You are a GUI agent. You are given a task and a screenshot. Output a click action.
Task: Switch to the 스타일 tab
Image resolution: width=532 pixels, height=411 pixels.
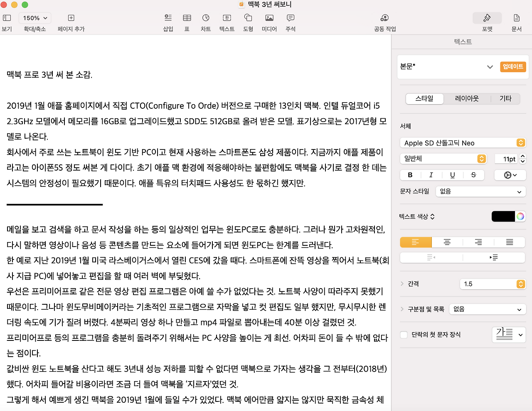(x=424, y=98)
